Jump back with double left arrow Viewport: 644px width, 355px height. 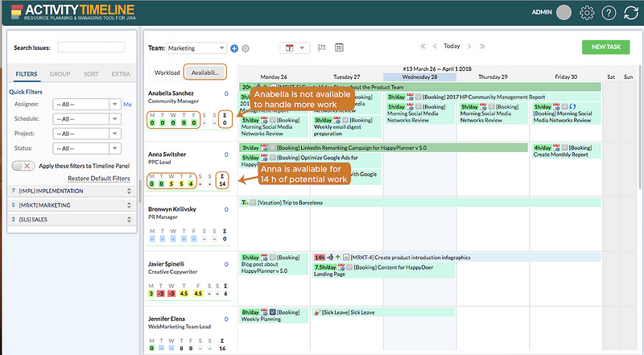(x=423, y=46)
